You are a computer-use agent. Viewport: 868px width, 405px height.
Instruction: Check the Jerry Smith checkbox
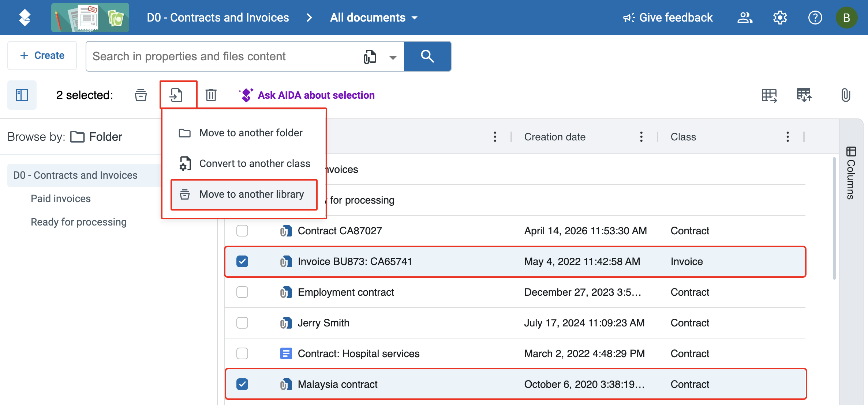pyautogui.click(x=242, y=323)
